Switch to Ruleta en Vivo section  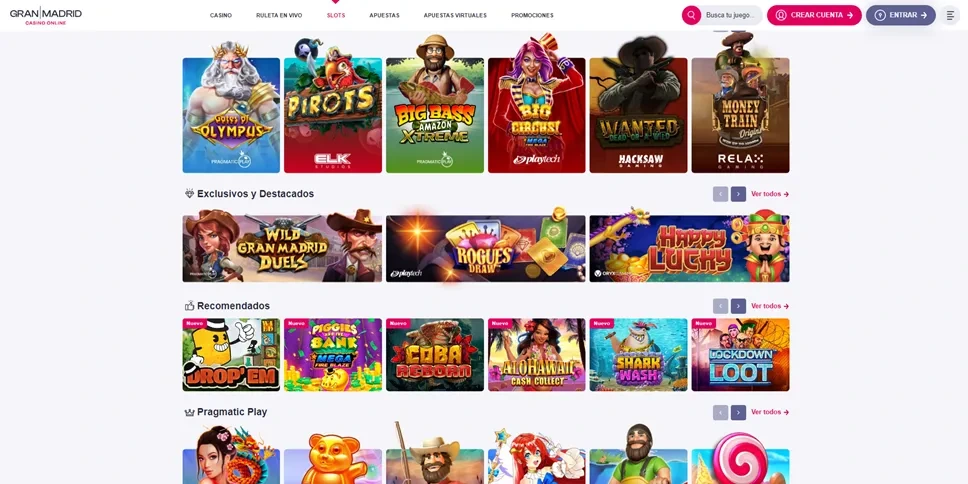[279, 15]
